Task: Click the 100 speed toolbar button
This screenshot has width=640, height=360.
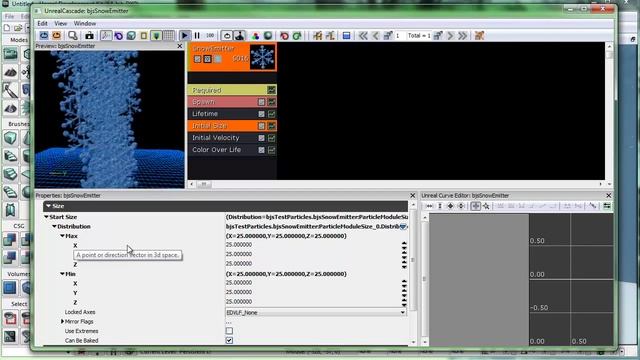Action: click(x=210, y=36)
